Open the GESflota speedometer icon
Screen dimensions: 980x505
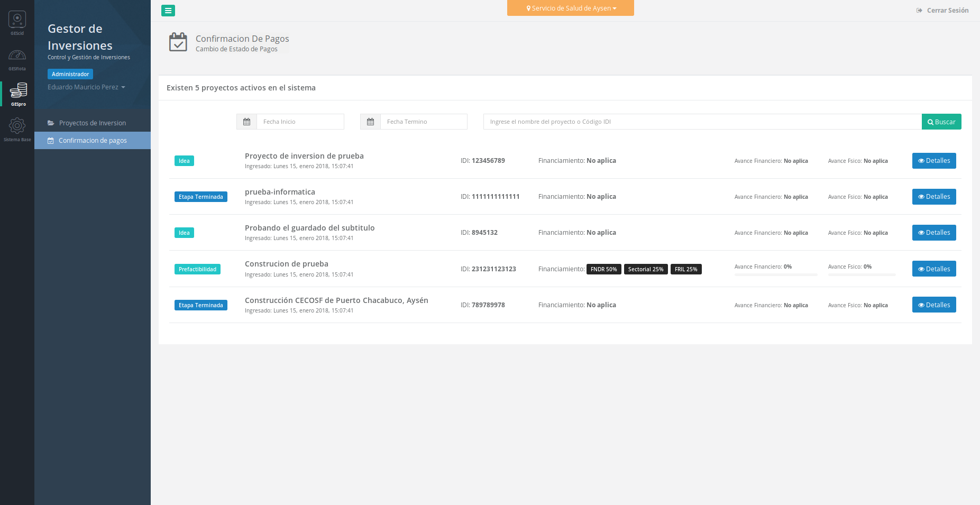click(17, 56)
